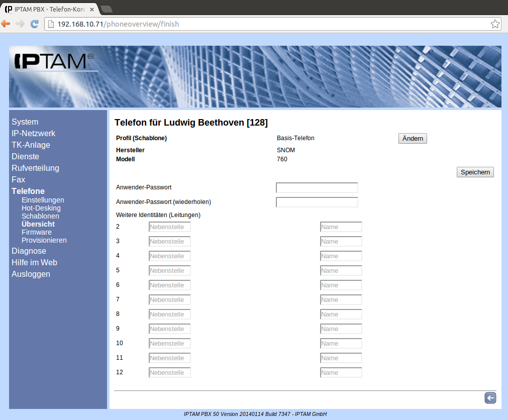Click Nebenstelle field for line 8
The height and width of the screenshot is (420, 508).
169,314
